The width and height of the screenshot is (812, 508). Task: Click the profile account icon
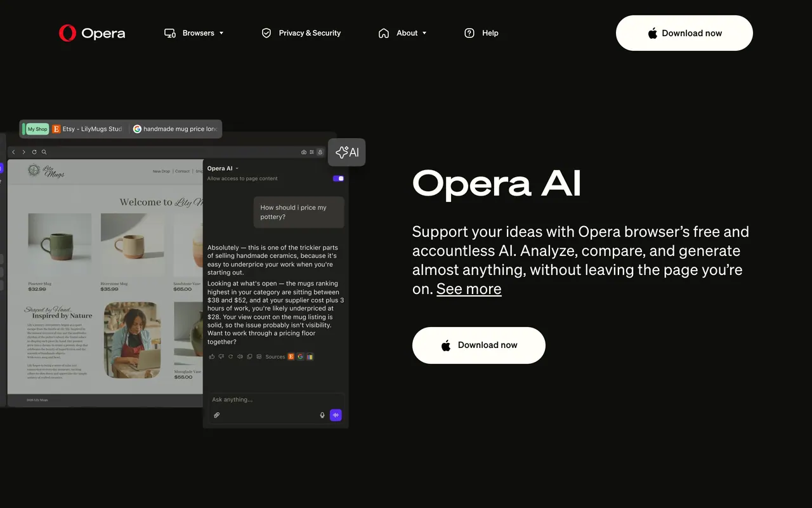point(320,152)
